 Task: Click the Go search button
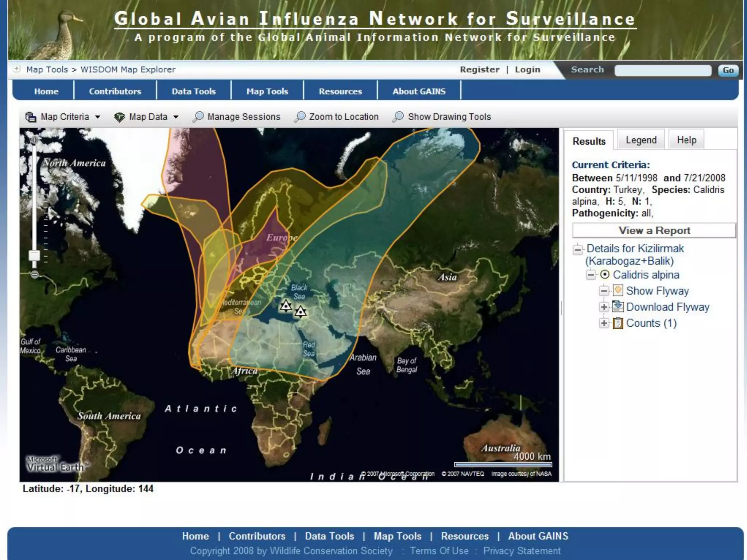pos(728,70)
